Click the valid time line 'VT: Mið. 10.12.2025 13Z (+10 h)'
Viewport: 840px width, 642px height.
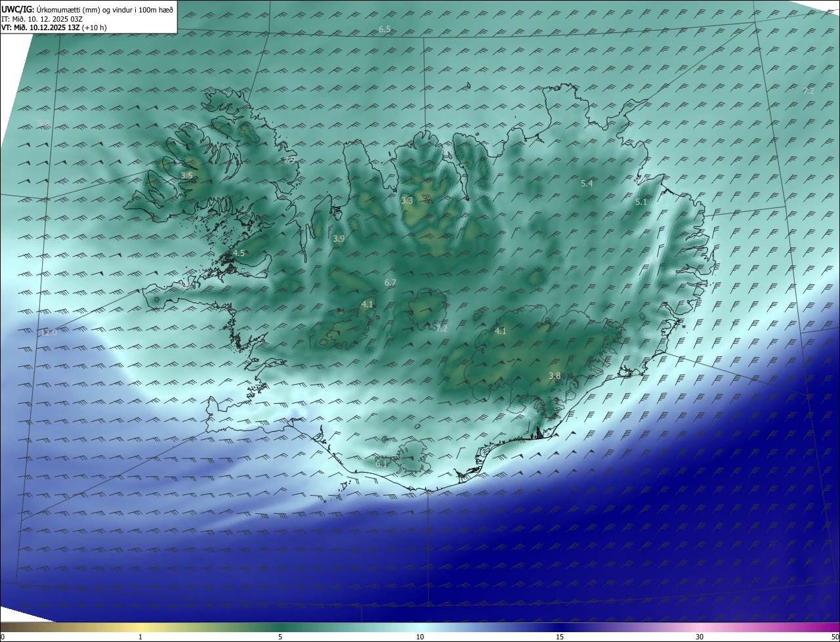(x=54, y=28)
